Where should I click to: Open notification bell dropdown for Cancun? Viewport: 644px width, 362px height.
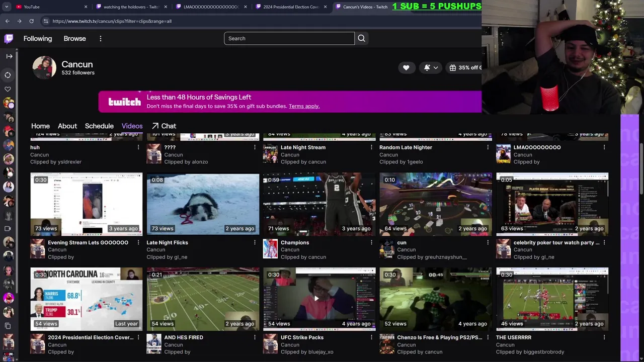[x=431, y=67]
